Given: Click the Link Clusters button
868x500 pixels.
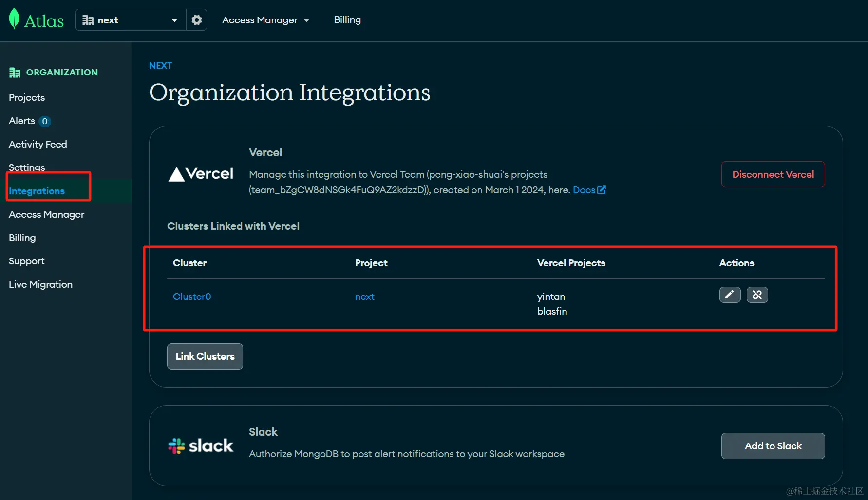Looking at the screenshot, I should [x=205, y=356].
